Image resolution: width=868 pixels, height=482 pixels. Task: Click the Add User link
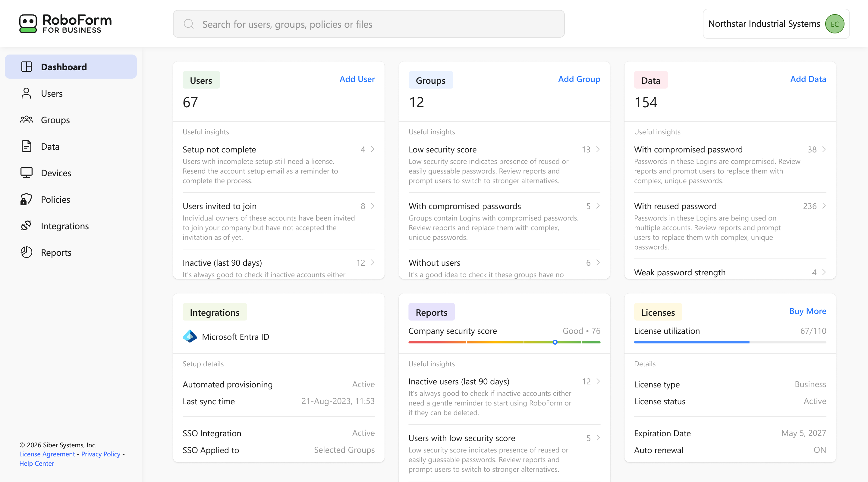coord(357,79)
